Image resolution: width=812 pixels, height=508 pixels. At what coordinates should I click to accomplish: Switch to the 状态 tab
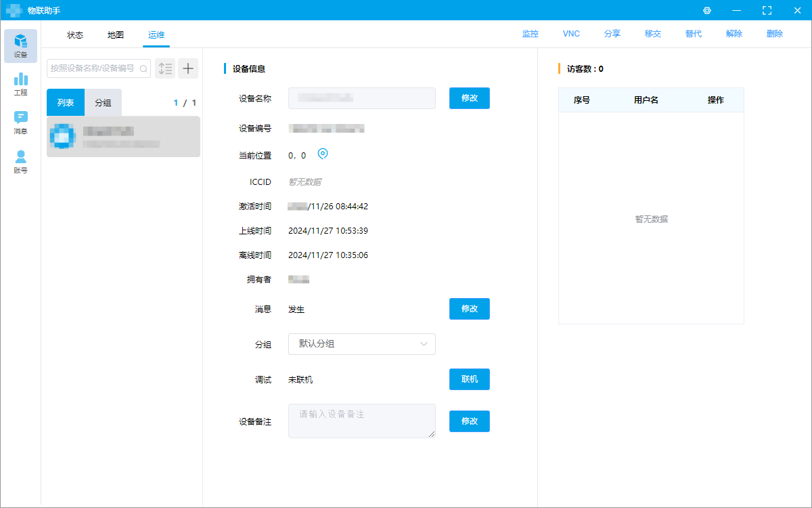75,35
